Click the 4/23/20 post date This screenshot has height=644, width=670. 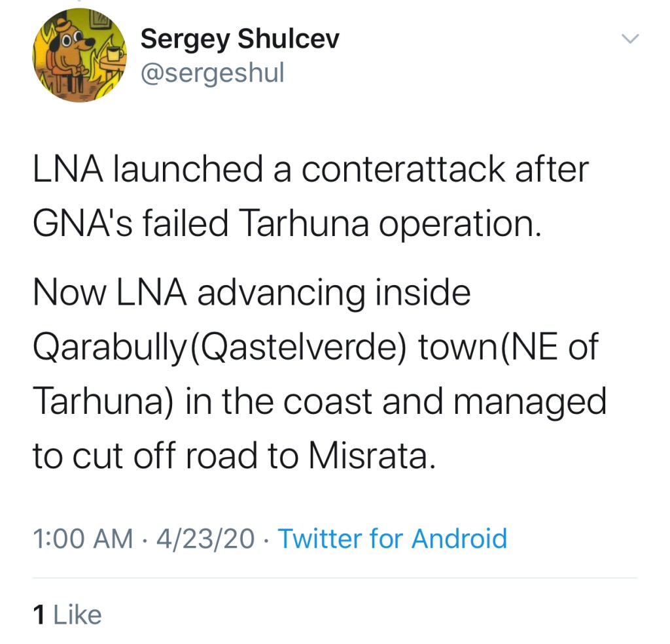(x=204, y=539)
